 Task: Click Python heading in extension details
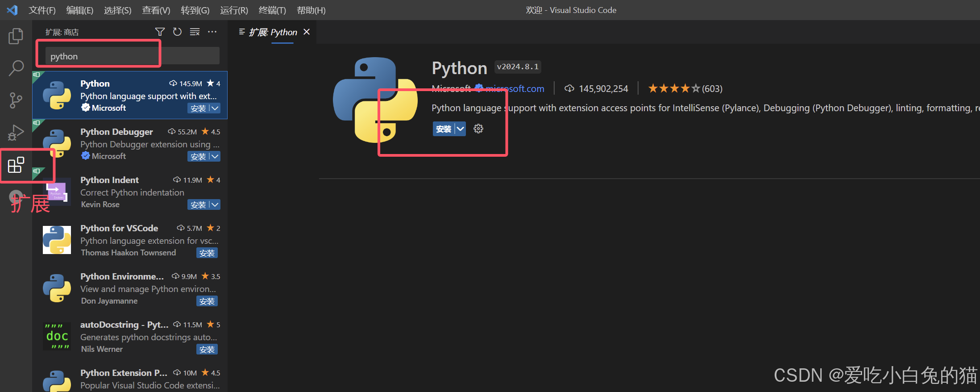(x=459, y=68)
